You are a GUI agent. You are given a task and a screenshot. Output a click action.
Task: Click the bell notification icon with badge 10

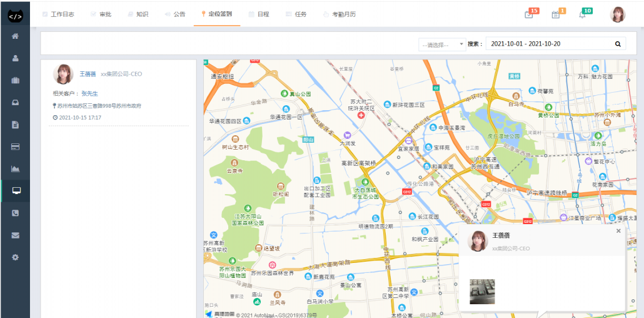tap(582, 14)
